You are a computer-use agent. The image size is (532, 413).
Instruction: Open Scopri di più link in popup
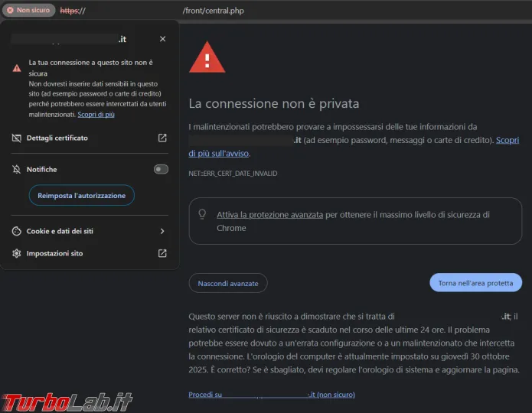pyautogui.click(x=96, y=115)
